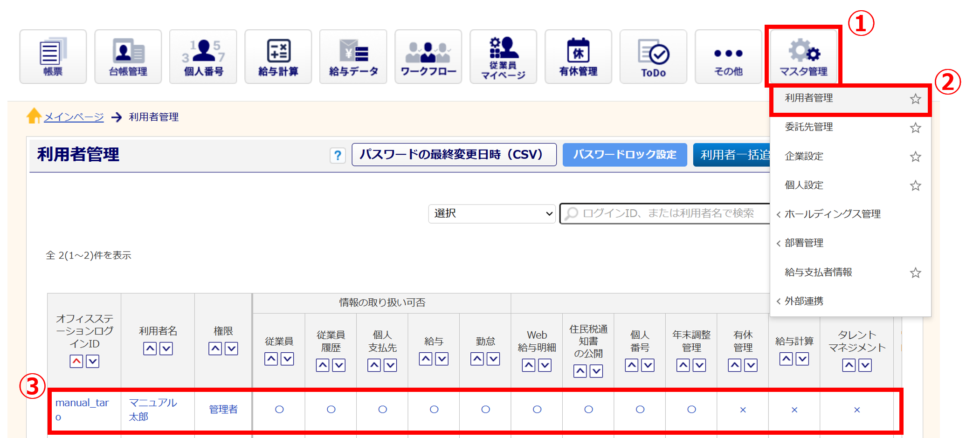Open the 帳票 forms icon
This screenshot has width=980, height=438.
[x=53, y=56]
